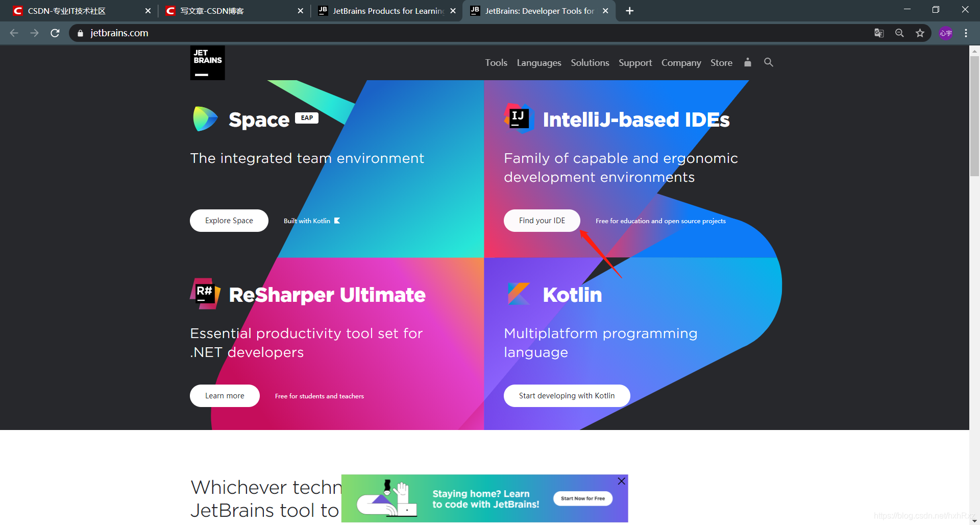
Task: Click the page vertical scrollbar thumb
Action: tap(974, 116)
